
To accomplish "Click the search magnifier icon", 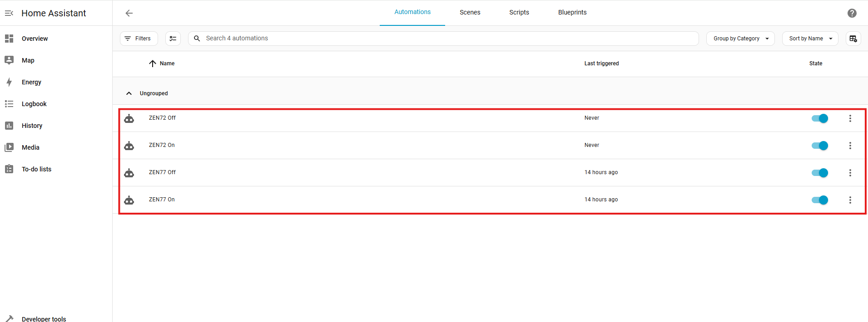I will [x=197, y=39].
